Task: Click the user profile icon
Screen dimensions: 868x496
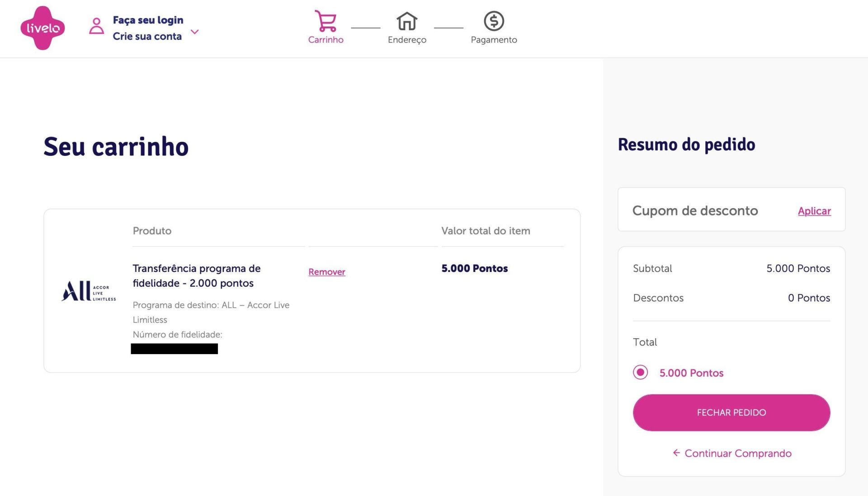Action: [x=96, y=26]
